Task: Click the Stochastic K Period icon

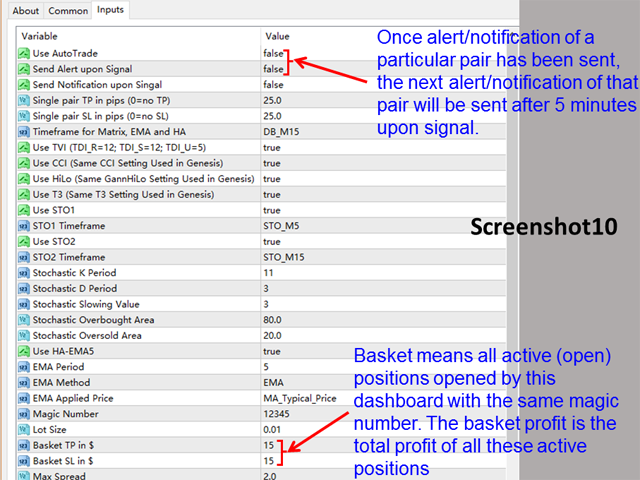Action: point(24,273)
